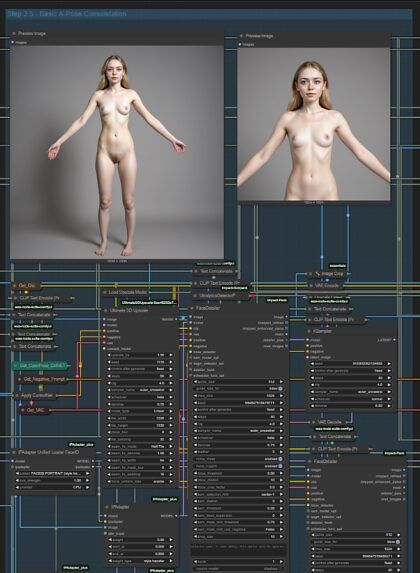Click the KSampler node's collapse dot
Viewport: 420px width, 573px height.
click(x=309, y=331)
